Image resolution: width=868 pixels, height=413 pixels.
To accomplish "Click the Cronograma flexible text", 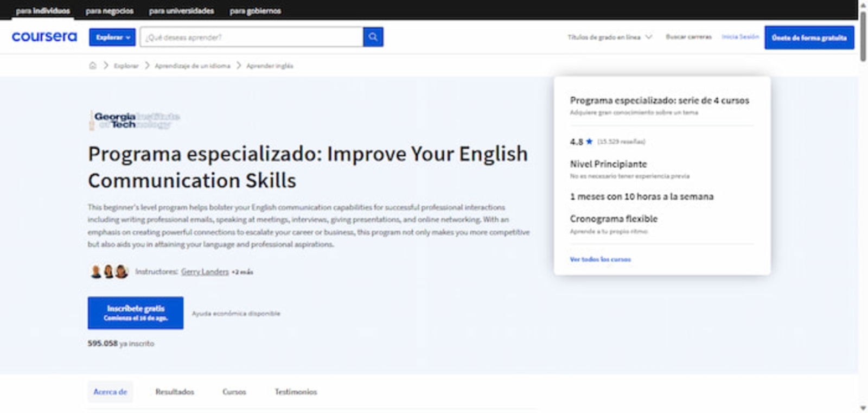I will point(614,219).
